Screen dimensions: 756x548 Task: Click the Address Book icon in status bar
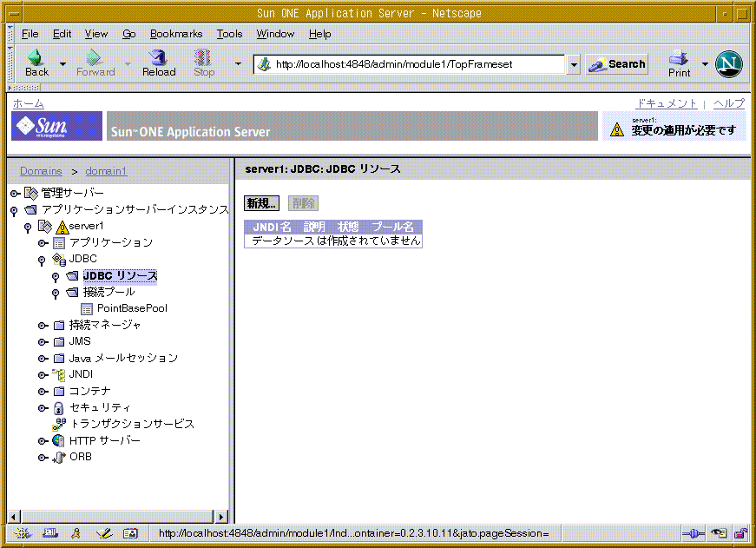tap(131, 533)
